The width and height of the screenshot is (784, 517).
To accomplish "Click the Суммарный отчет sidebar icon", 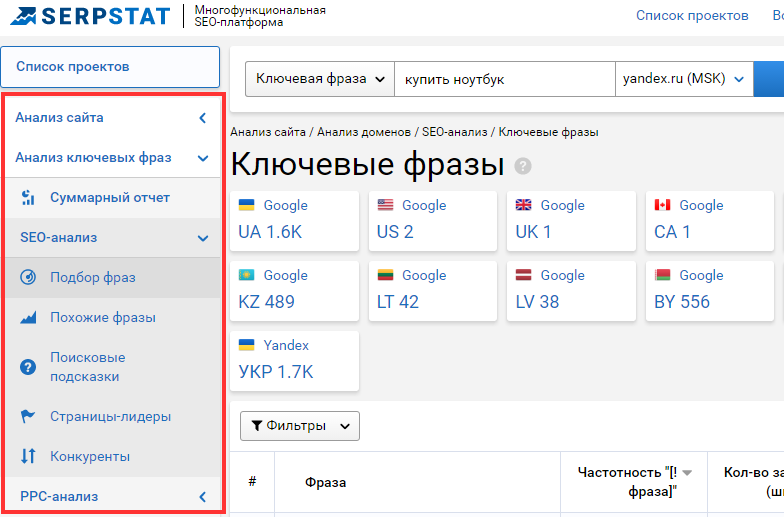I will [x=28, y=198].
